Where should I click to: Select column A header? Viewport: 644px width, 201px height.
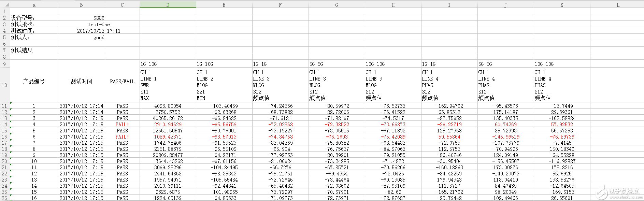pos(34,5)
